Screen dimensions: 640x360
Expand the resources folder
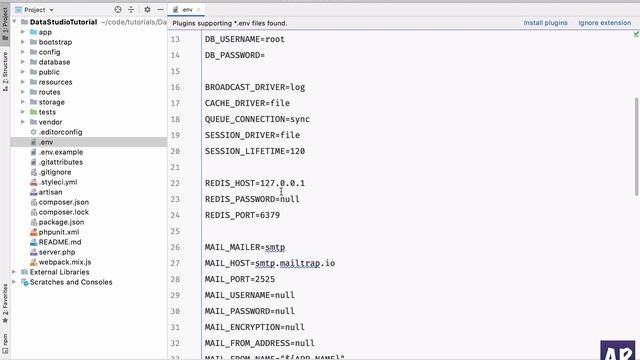tap(23, 82)
